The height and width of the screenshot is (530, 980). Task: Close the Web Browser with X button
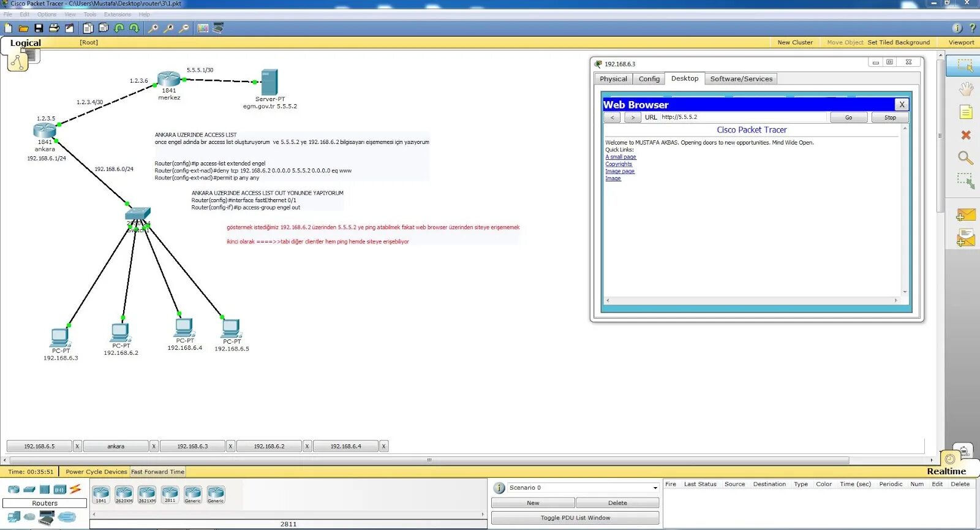pyautogui.click(x=902, y=105)
